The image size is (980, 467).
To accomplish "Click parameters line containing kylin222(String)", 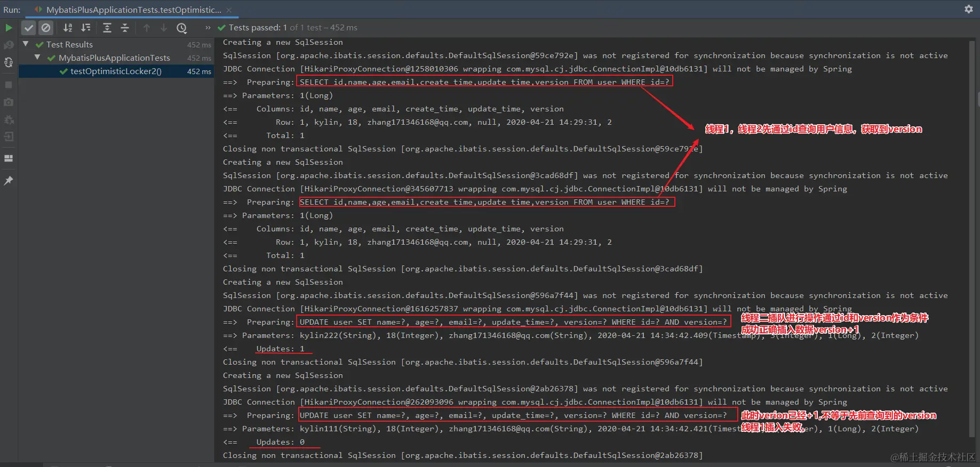I will point(571,335).
